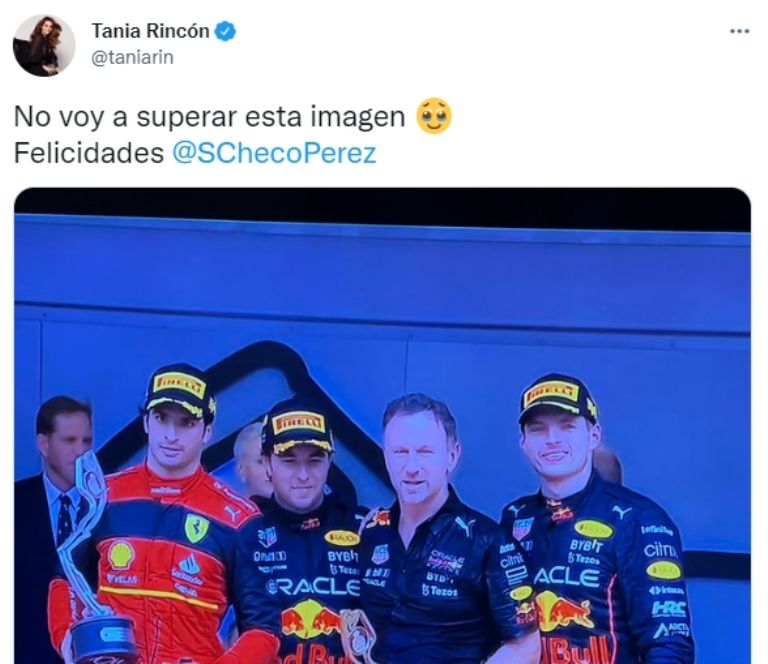Open the @SChecoPerez mention link
Image resolution: width=768 pixels, height=664 pixels.
click(274, 153)
